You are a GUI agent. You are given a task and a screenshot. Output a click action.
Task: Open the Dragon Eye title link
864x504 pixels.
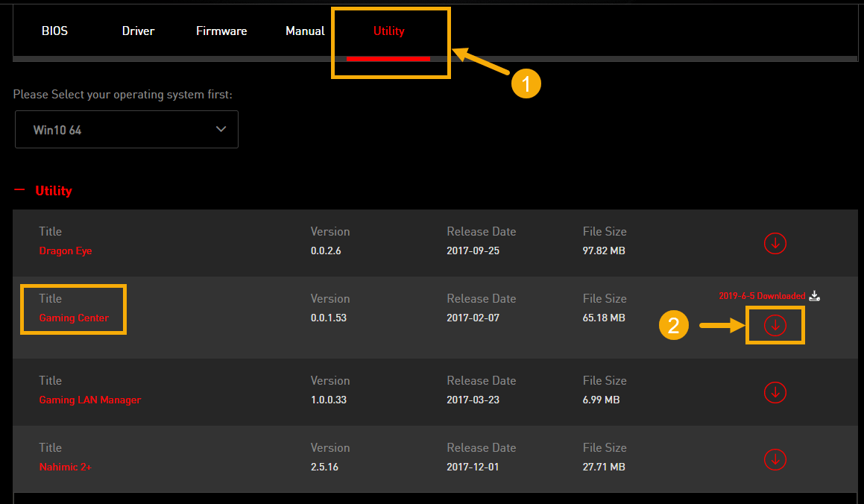pyautogui.click(x=66, y=251)
